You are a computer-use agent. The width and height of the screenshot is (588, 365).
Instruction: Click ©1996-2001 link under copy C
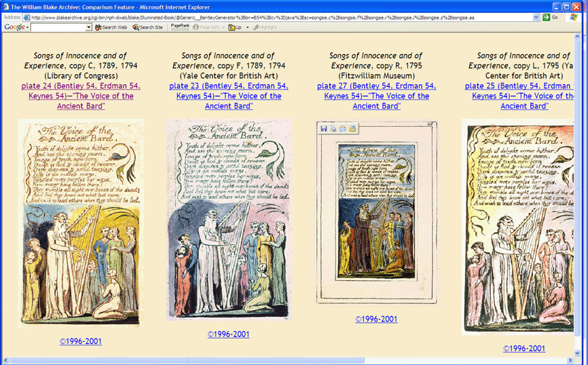[81, 341]
